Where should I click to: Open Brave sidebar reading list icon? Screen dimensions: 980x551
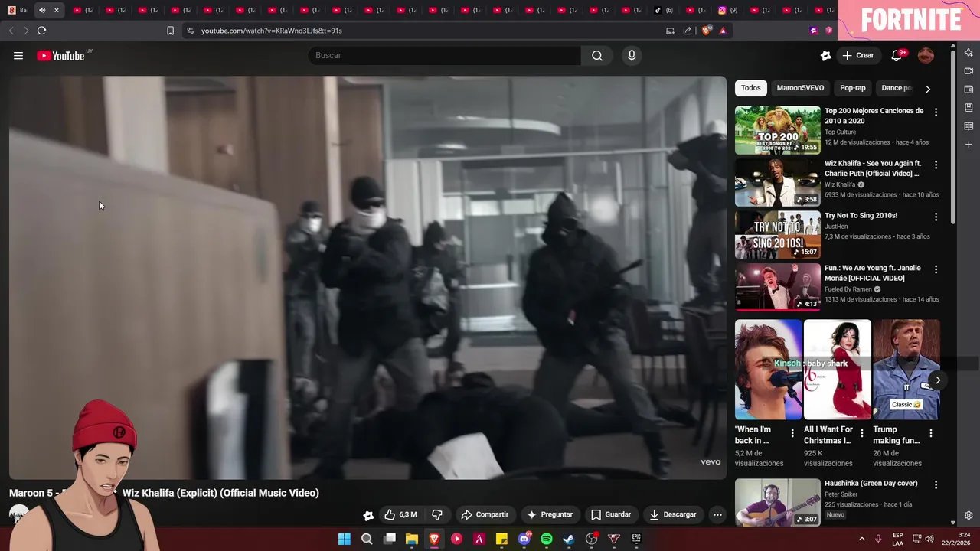969,126
